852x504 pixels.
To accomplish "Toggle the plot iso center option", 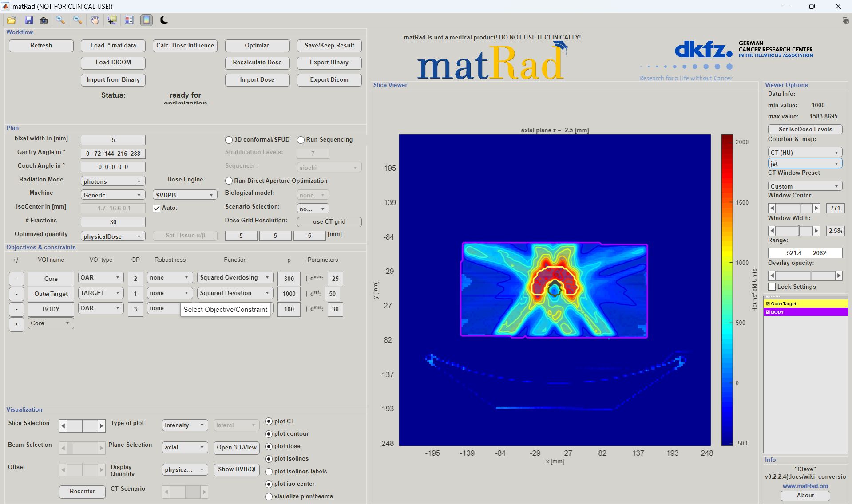I will pyautogui.click(x=269, y=484).
